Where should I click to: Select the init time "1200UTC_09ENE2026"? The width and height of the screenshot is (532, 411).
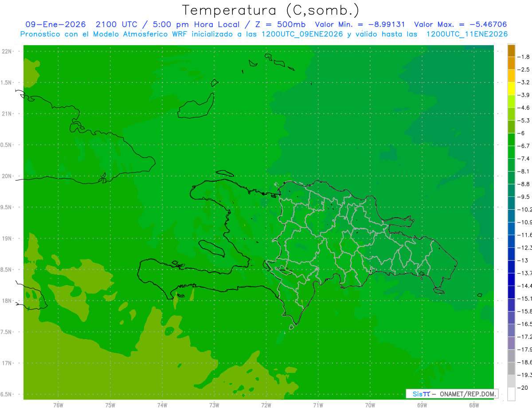(x=302, y=34)
